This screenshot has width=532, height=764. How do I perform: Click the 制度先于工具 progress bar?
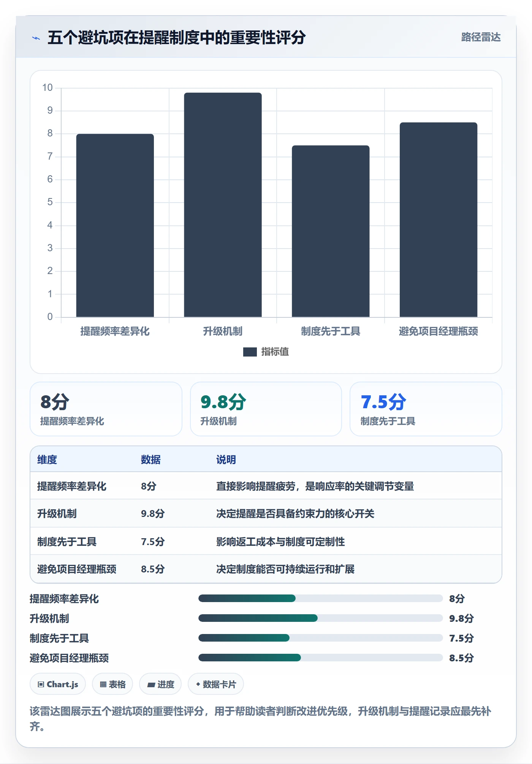tap(320, 638)
